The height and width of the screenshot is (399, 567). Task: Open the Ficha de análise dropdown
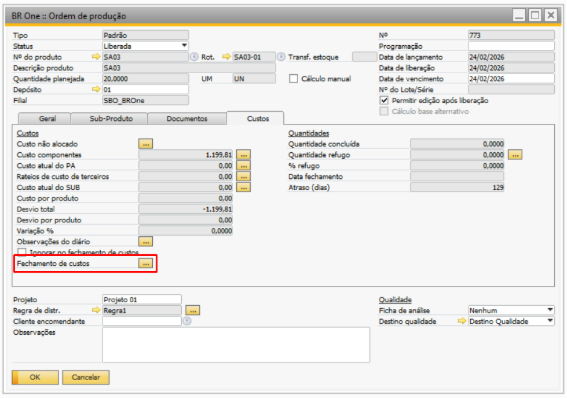550,310
